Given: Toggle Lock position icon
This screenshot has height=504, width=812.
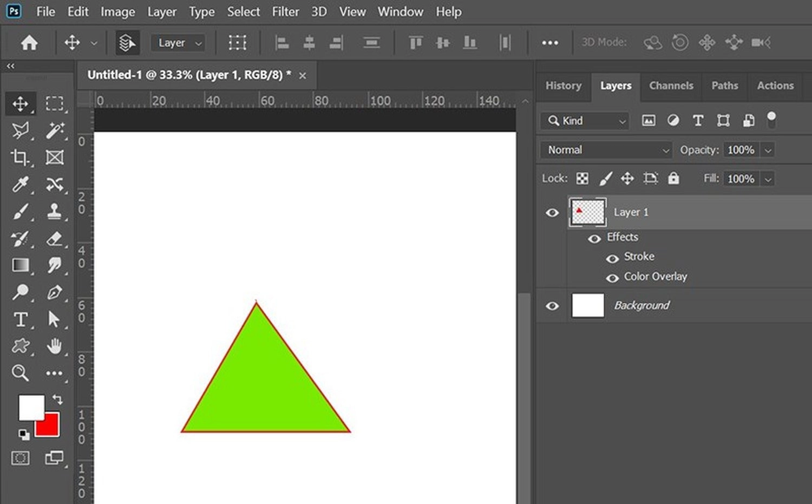Looking at the screenshot, I should pos(627,178).
